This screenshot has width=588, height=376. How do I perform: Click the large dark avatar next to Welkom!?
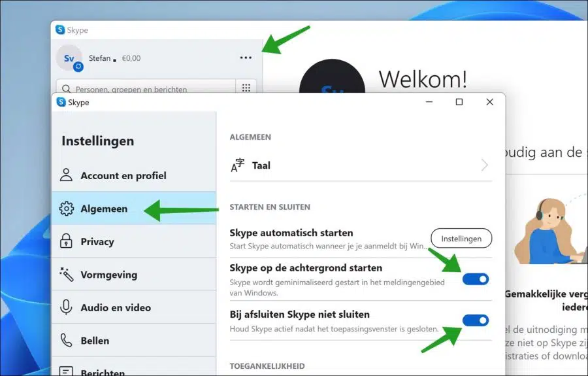click(x=333, y=76)
